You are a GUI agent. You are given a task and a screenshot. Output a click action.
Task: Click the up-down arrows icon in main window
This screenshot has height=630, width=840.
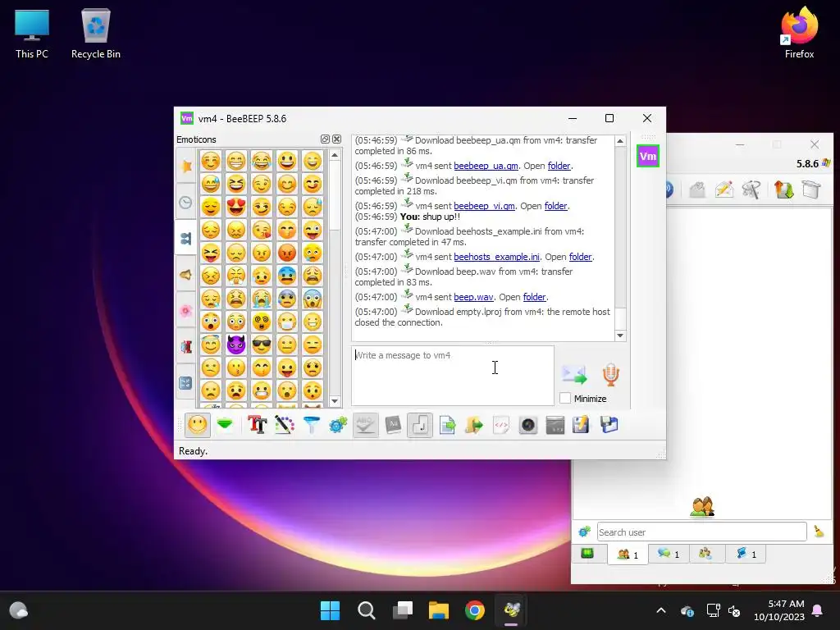tap(783, 189)
